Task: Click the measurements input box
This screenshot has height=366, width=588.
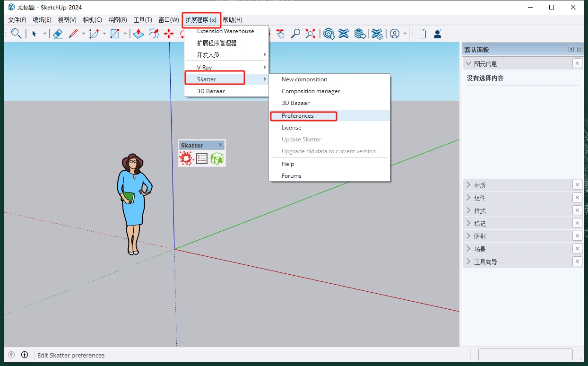Action: pos(526,355)
